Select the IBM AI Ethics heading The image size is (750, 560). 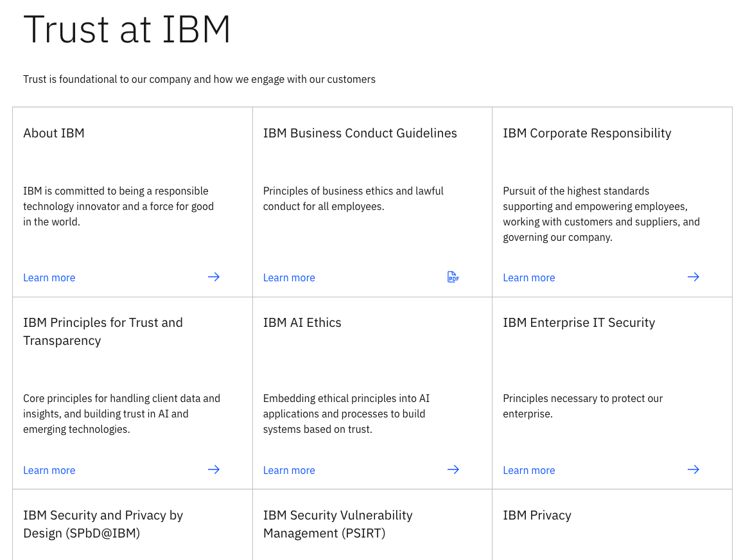302,323
